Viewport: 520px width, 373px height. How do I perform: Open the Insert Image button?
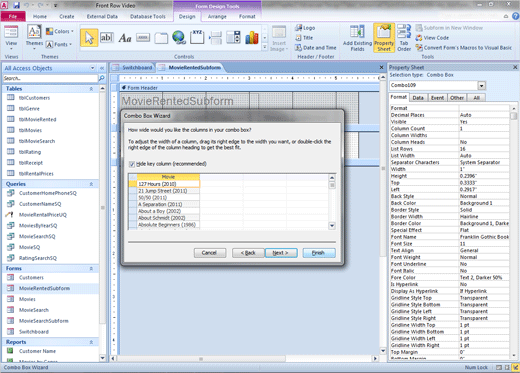pos(279,38)
